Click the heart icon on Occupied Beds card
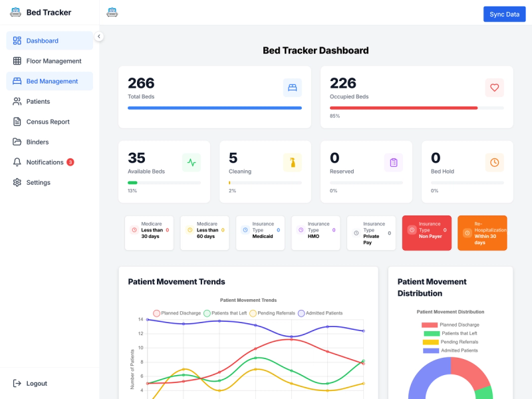The image size is (532, 399). [494, 88]
